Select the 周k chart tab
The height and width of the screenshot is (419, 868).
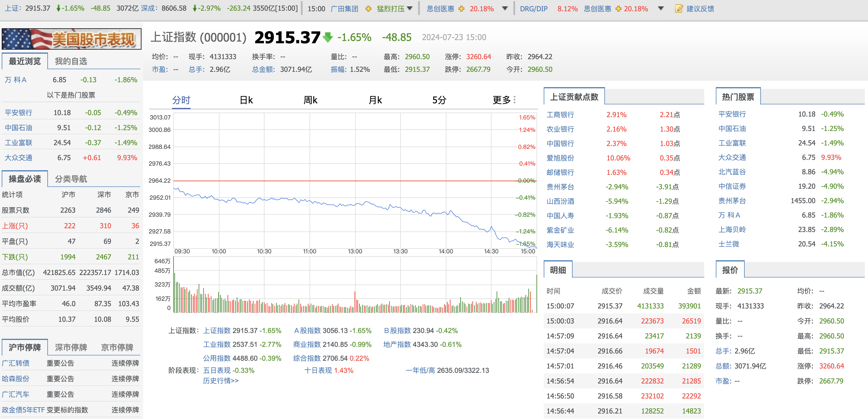310,100
